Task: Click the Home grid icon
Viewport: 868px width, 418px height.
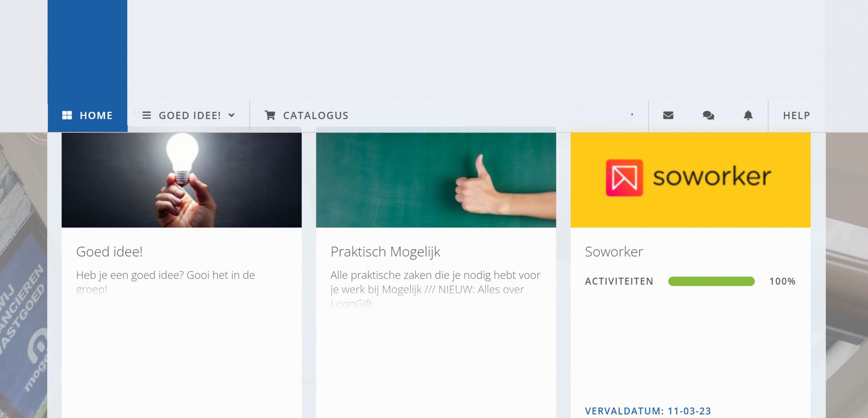Action: 67,115
